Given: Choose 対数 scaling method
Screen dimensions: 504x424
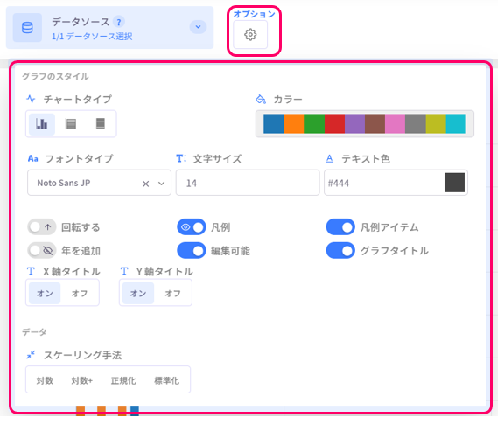Looking at the screenshot, I should (45, 380).
